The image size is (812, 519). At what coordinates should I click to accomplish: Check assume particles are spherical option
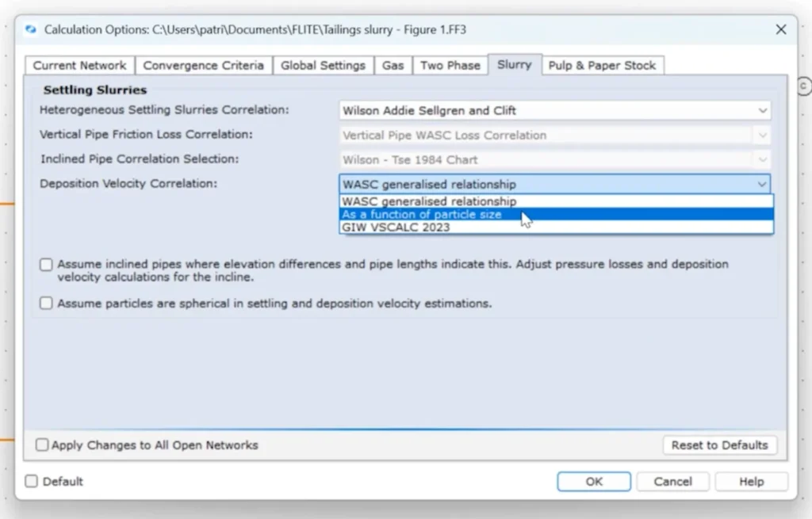[x=47, y=303]
